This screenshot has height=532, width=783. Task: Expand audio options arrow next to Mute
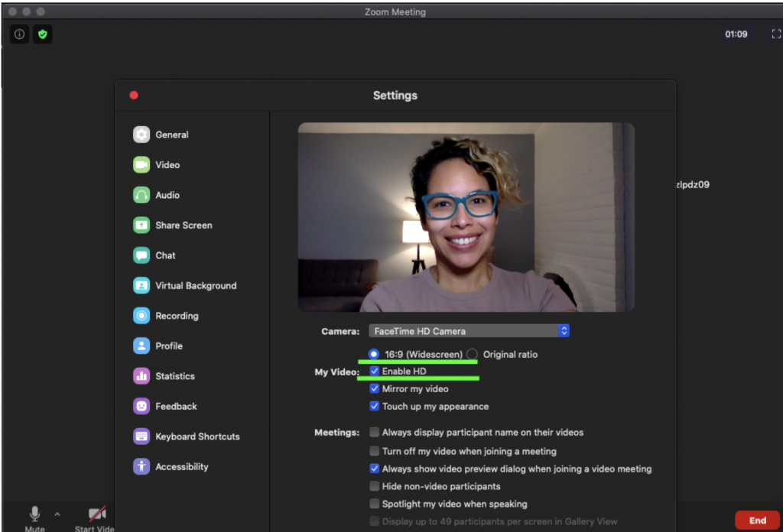[57, 514]
